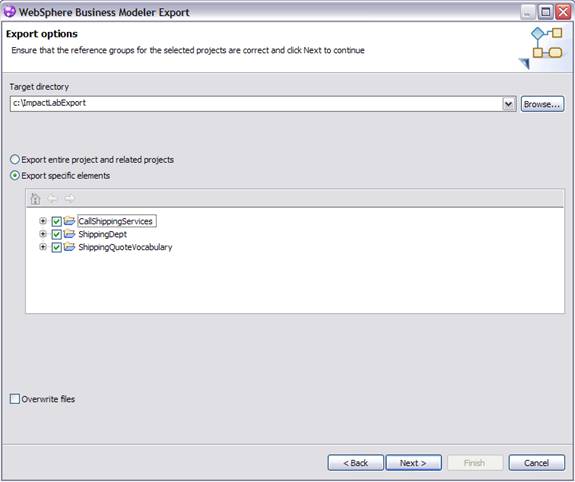The image size is (575, 482).
Task: Click the ShippingQuoteVocabulary folder icon
Action: [x=69, y=247]
